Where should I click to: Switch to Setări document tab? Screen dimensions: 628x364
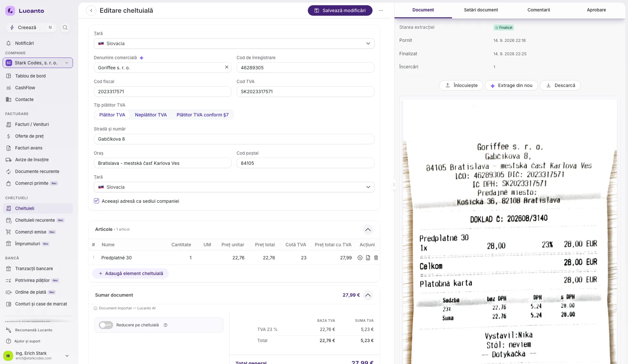coord(481,10)
